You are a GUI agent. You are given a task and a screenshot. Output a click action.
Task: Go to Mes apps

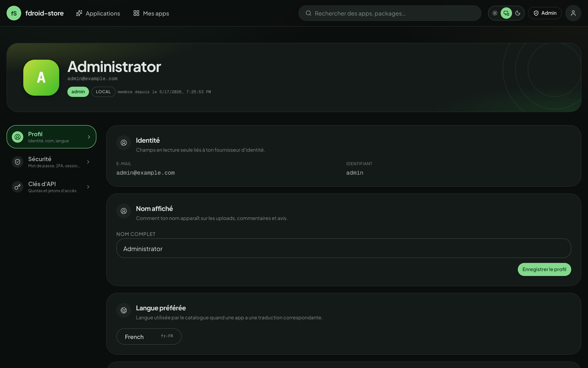pos(151,13)
